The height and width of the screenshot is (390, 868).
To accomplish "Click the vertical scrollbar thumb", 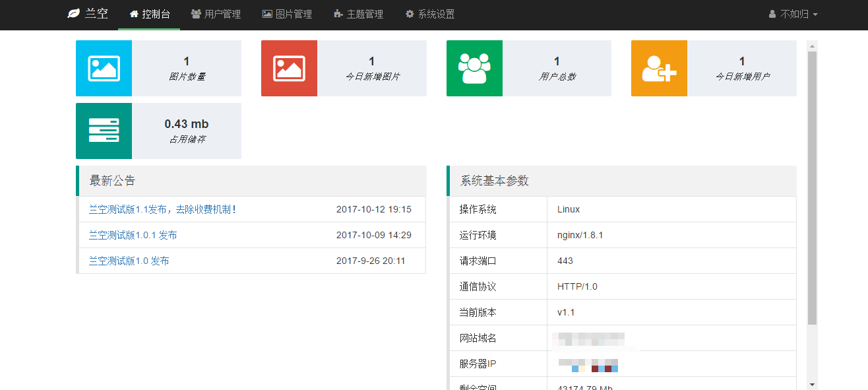I will (812, 188).
